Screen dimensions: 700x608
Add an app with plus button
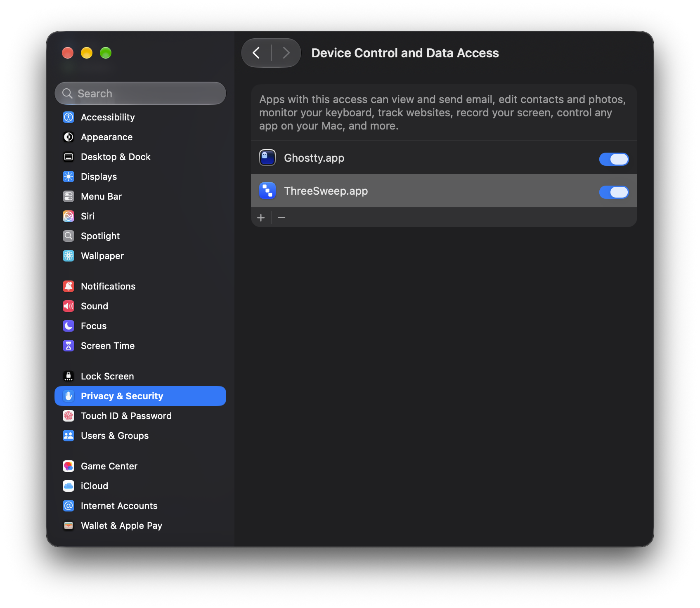tap(261, 217)
